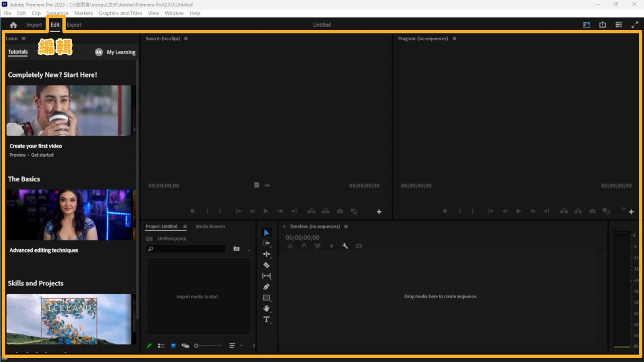Screen dimensions: 644x362
Task: Select the Pen tool
Action: (266, 287)
